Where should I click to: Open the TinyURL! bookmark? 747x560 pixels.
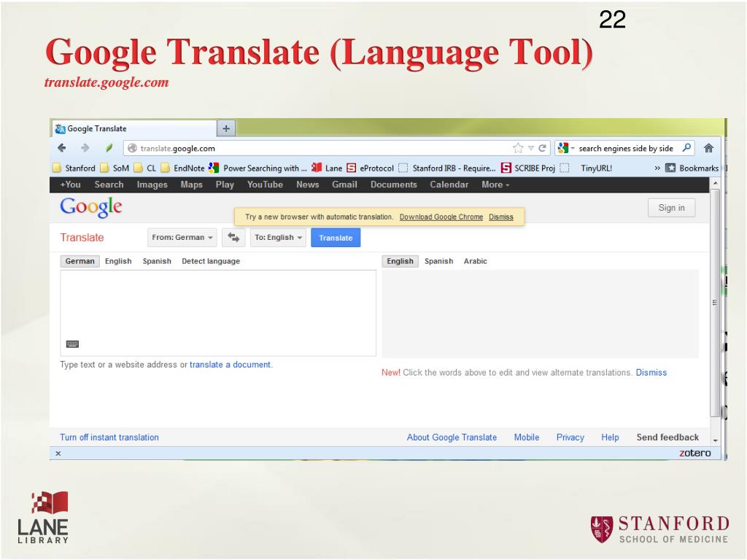(587, 168)
